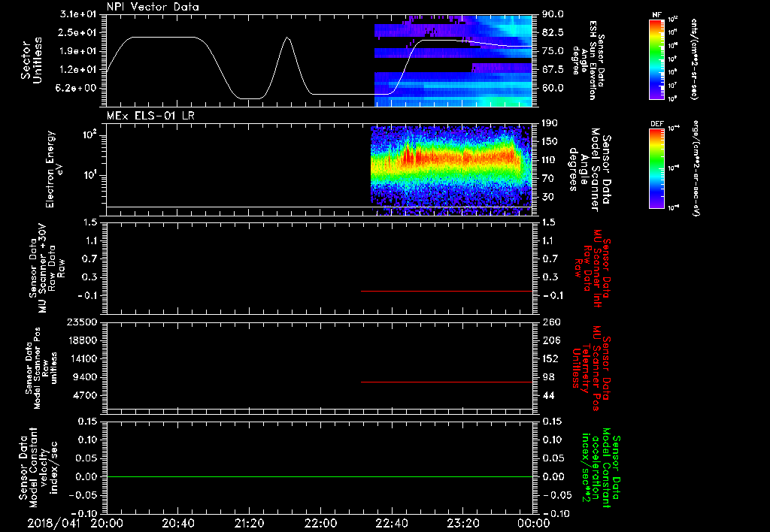770x532 pixels.
Task: Click the '22:40' time axis label
Action: 391,523
